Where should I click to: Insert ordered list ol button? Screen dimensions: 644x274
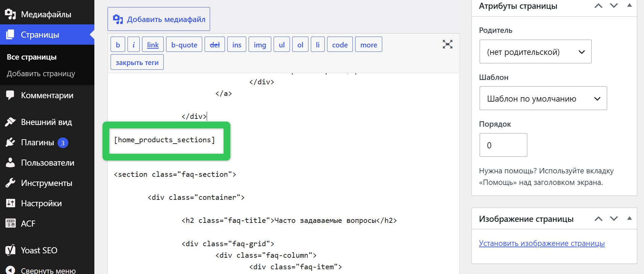(x=300, y=44)
